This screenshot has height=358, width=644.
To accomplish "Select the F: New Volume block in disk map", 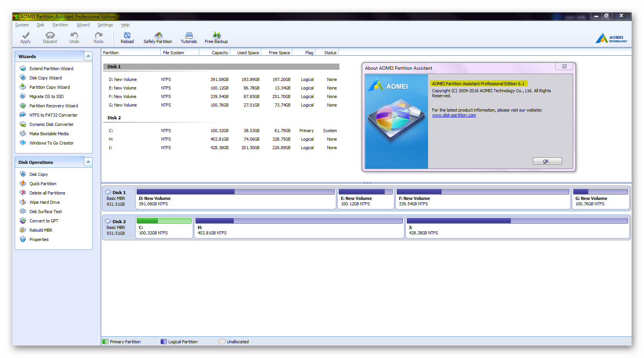I will [483, 198].
